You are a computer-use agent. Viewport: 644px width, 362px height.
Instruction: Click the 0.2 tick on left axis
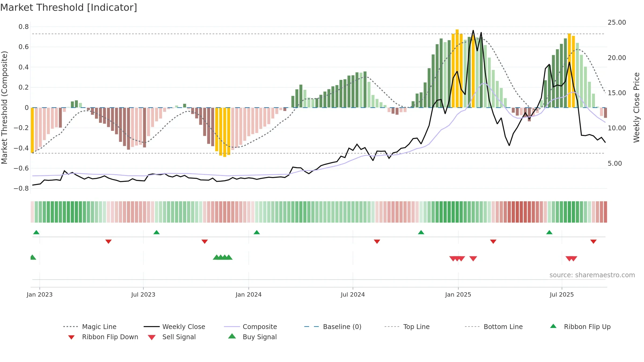pyautogui.click(x=24, y=87)
